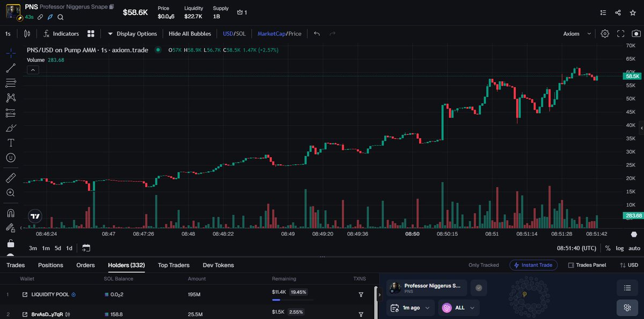Copy the token name next to PNS
The height and width of the screenshot is (319, 644).
pyautogui.click(x=112, y=7)
